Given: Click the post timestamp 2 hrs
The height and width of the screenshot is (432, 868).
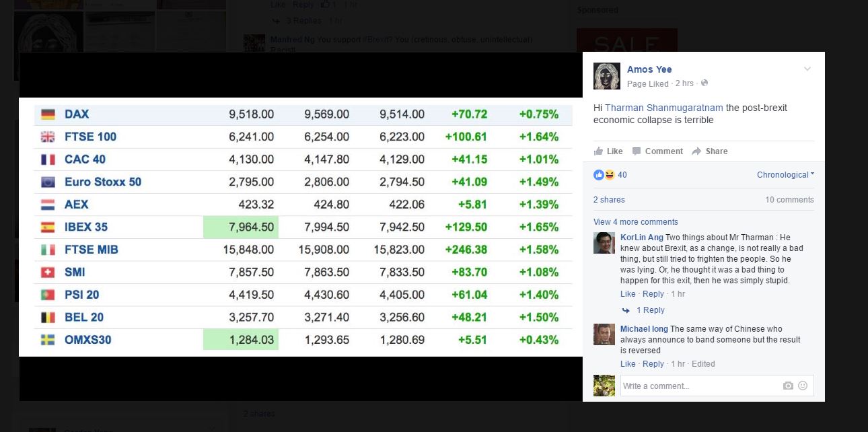Looking at the screenshot, I should 684,84.
